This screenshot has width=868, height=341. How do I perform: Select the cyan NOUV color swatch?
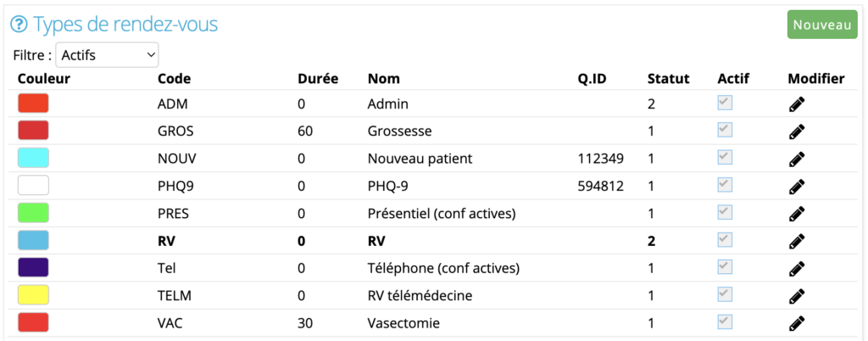(x=33, y=159)
